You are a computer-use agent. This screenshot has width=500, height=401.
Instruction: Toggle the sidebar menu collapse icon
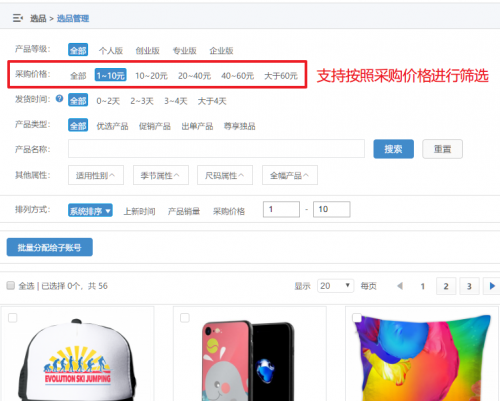point(18,18)
